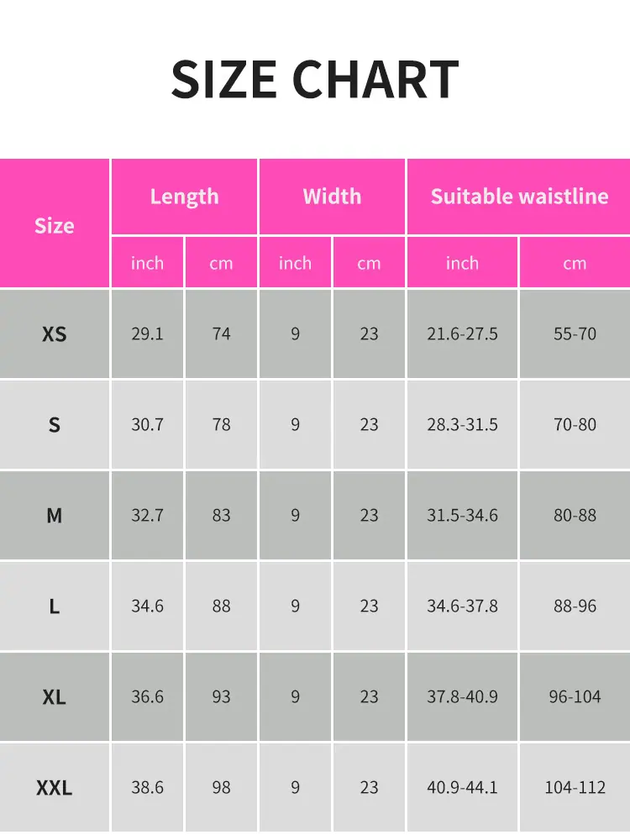This screenshot has width=630, height=840.
Task: Select the 96-104 cm waistline cell
Action: coord(575,696)
